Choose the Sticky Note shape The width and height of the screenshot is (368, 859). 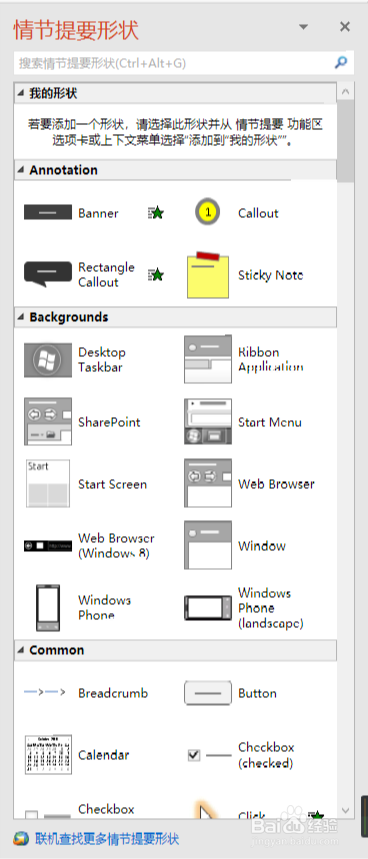(208, 275)
